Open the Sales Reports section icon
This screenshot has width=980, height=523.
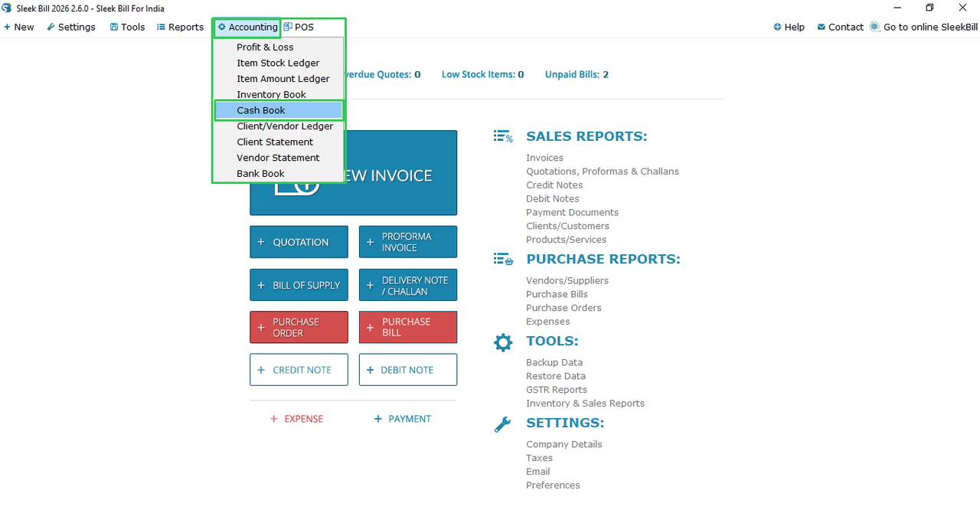point(503,136)
